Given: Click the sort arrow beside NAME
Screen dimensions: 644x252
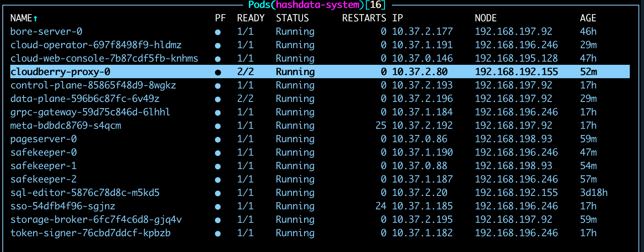Looking at the screenshot, I should (x=36, y=19).
